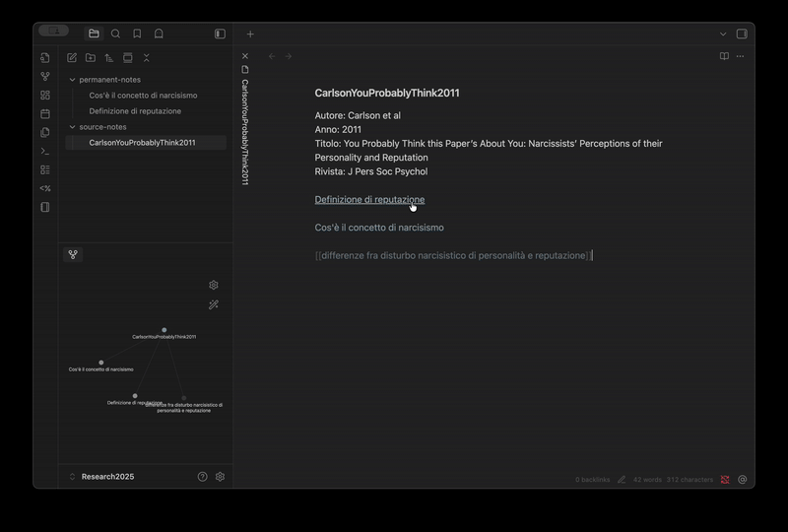
Task: Switch to reading view with the book icon
Action: pyautogui.click(x=724, y=56)
